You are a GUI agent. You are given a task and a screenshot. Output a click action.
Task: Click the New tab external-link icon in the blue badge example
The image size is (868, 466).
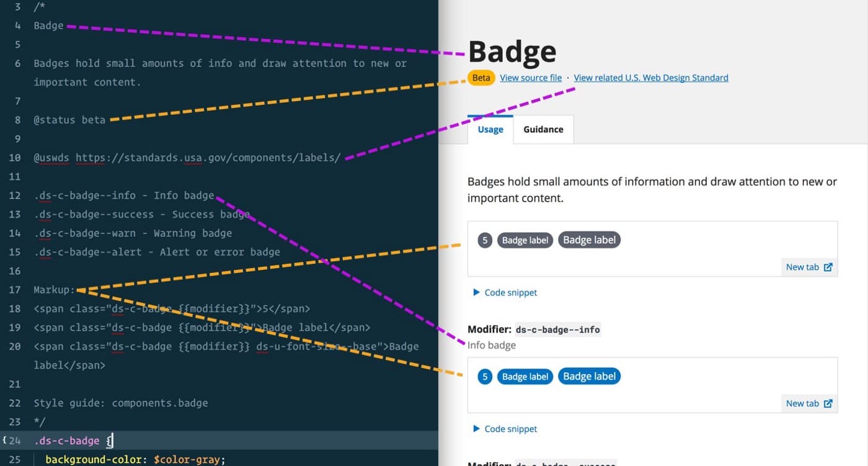pos(829,403)
